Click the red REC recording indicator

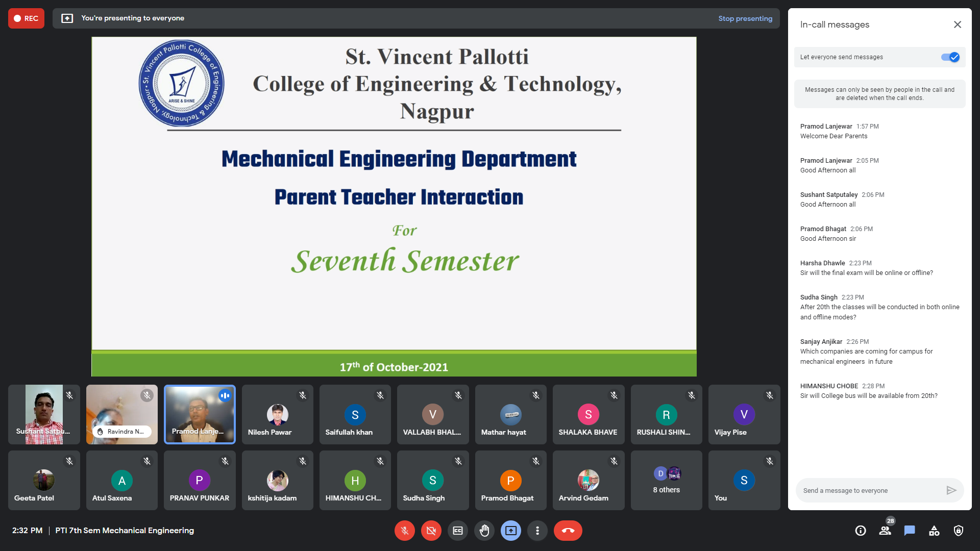pyautogui.click(x=26, y=18)
